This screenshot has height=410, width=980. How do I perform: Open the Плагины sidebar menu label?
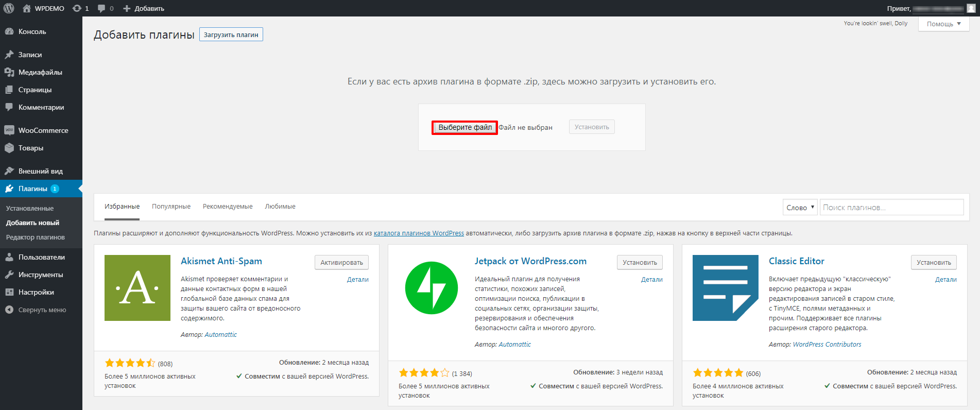coord(33,189)
